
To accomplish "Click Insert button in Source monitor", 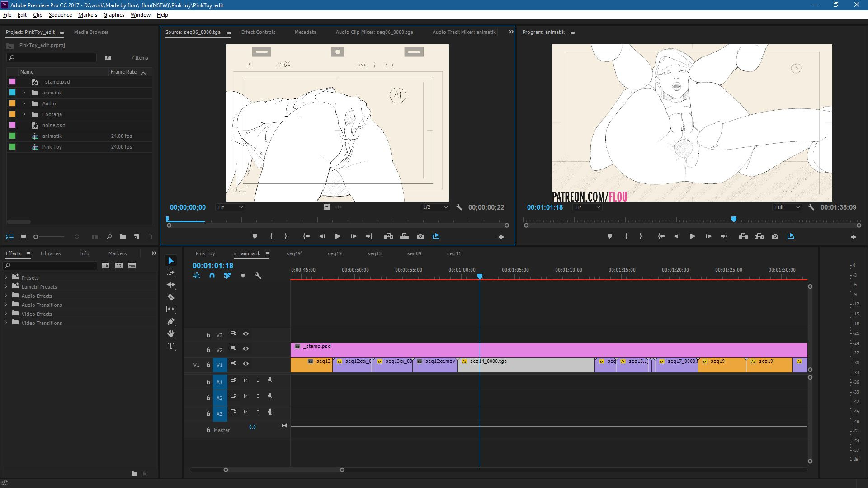I will pyautogui.click(x=388, y=236).
